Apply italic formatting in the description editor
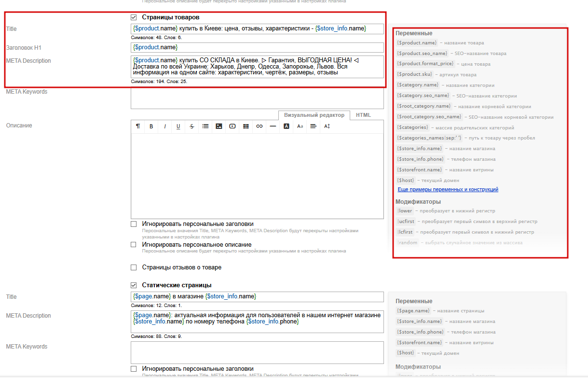Image resolution: width=588 pixels, height=378 pixels. click(165, 126)
